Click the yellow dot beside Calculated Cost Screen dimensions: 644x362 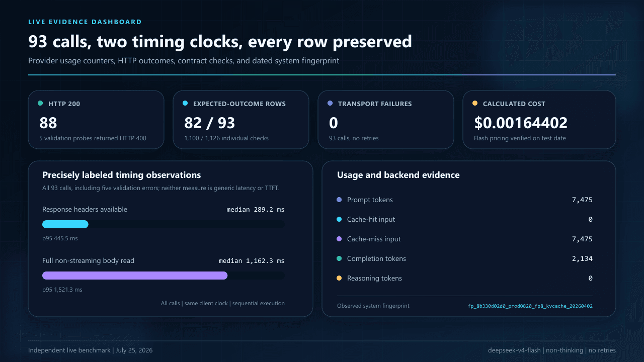[475, 104]
